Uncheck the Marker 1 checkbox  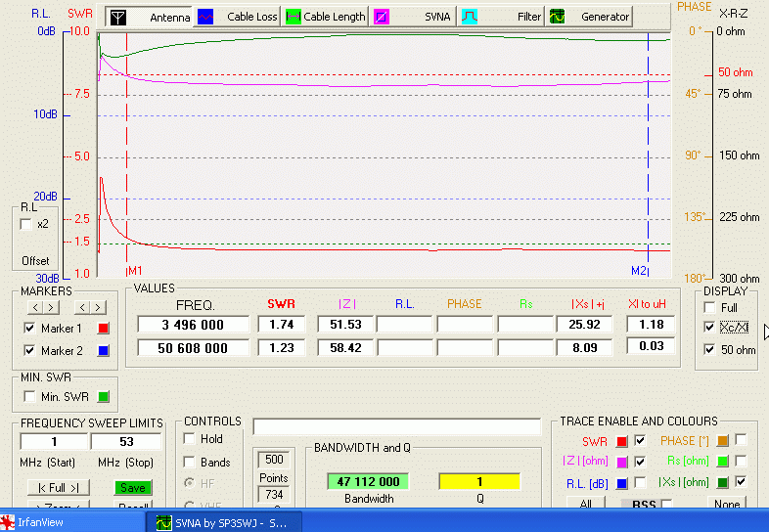click(x=28, y=329)
